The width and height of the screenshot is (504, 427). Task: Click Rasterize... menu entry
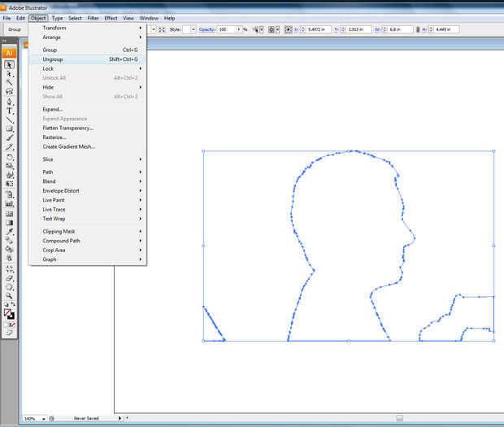click(54, 137)
